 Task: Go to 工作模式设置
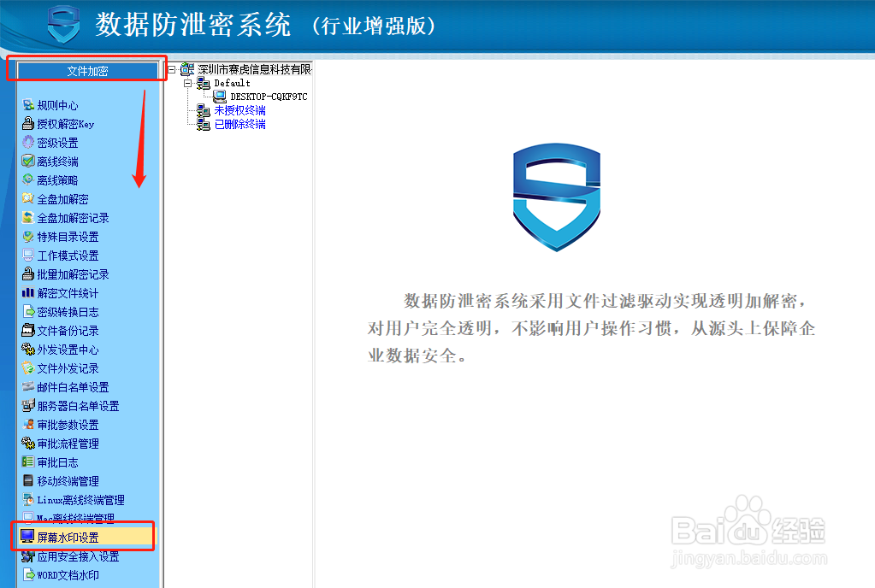[68, 256]
